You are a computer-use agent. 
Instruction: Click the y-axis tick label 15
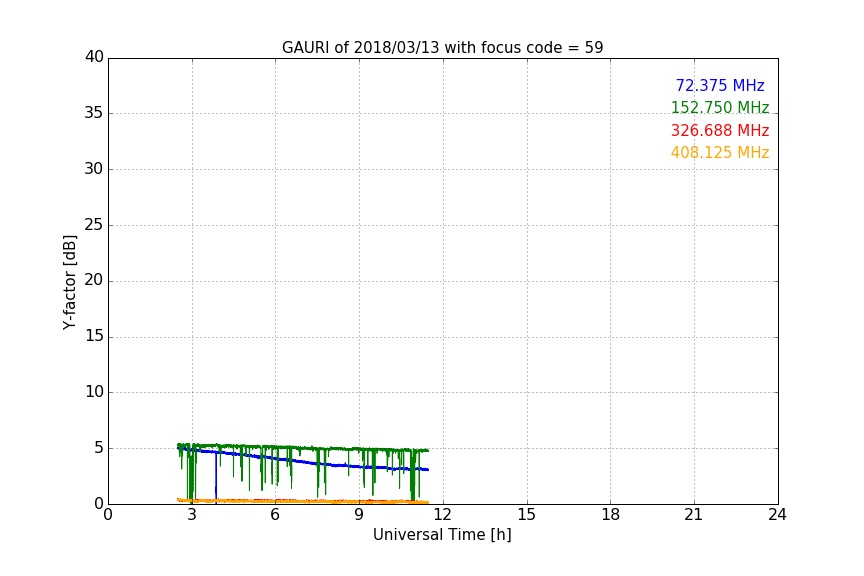tap(94, 336)
